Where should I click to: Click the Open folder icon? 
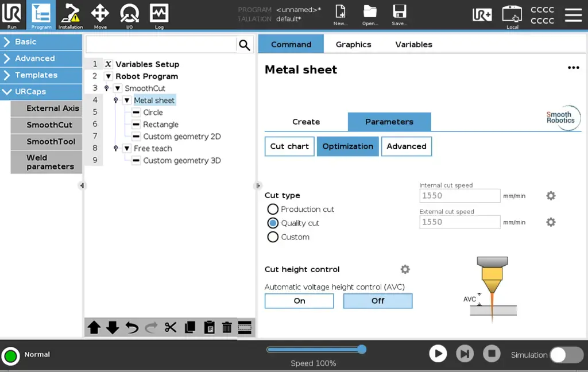pyautogui.click(x=370, y=15)
